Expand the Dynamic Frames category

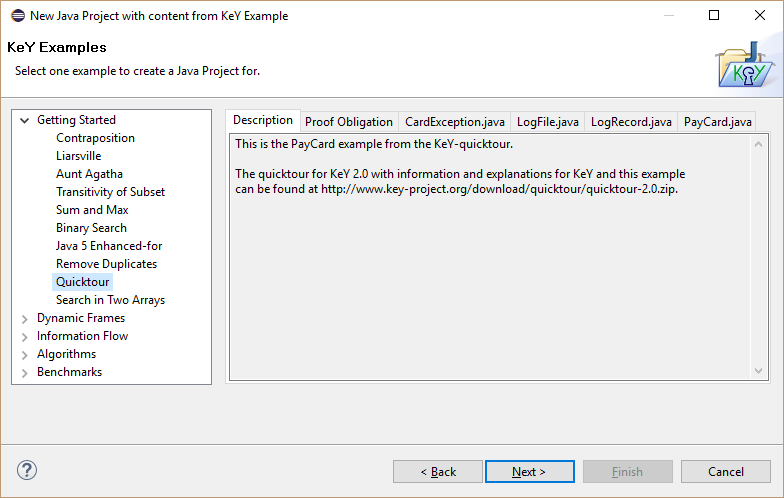[24, 318]
